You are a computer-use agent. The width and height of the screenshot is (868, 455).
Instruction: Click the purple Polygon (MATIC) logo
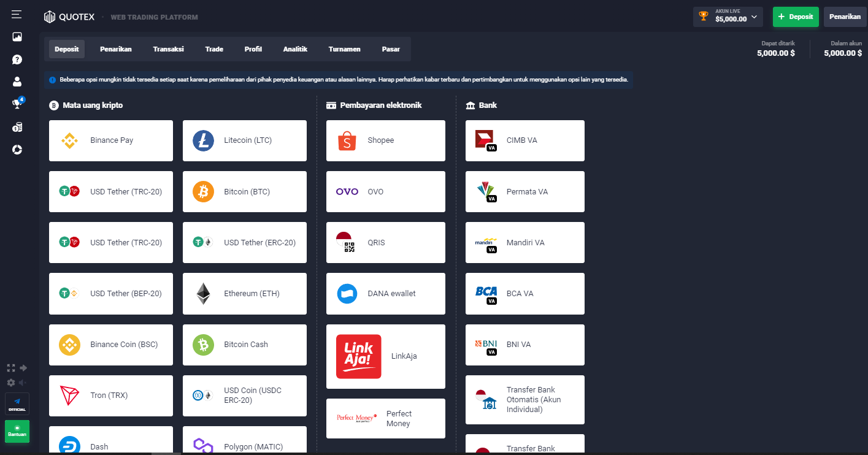[203, 445]
